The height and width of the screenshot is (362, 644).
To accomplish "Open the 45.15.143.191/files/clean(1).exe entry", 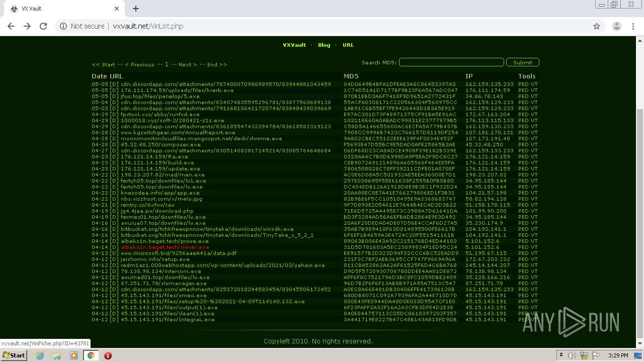I will [x=167, y=313].
